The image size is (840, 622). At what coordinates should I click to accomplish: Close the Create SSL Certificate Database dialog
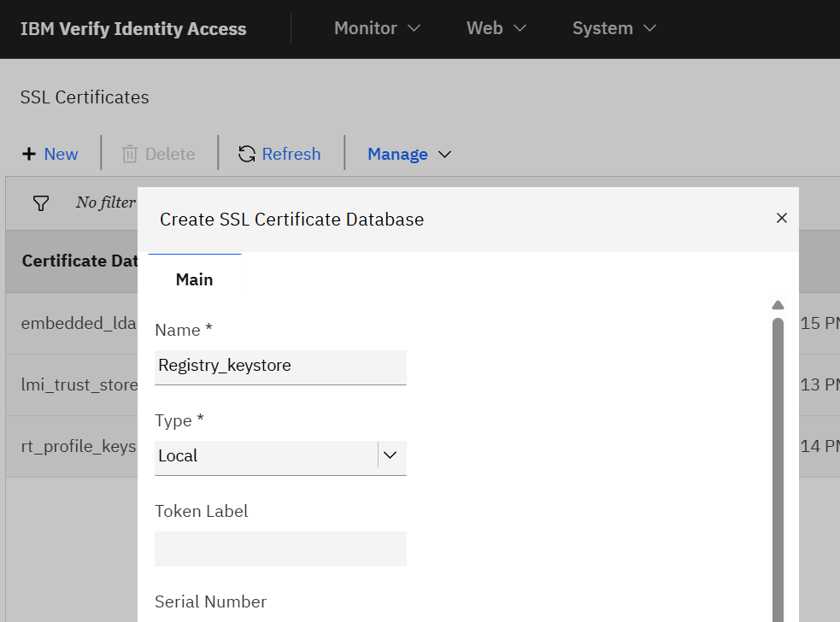pyautogui.click(x=781, y=219)
